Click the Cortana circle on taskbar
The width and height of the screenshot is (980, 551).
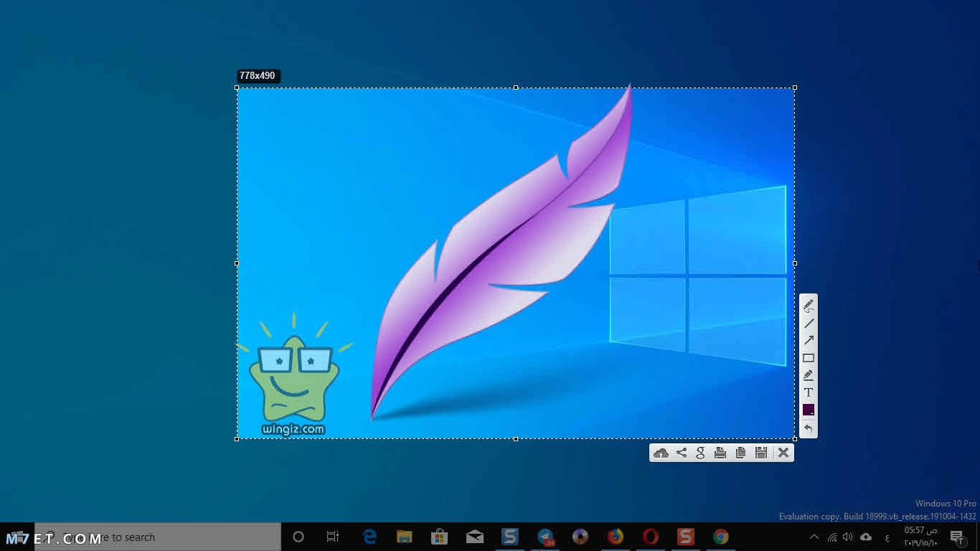point(298,537)
